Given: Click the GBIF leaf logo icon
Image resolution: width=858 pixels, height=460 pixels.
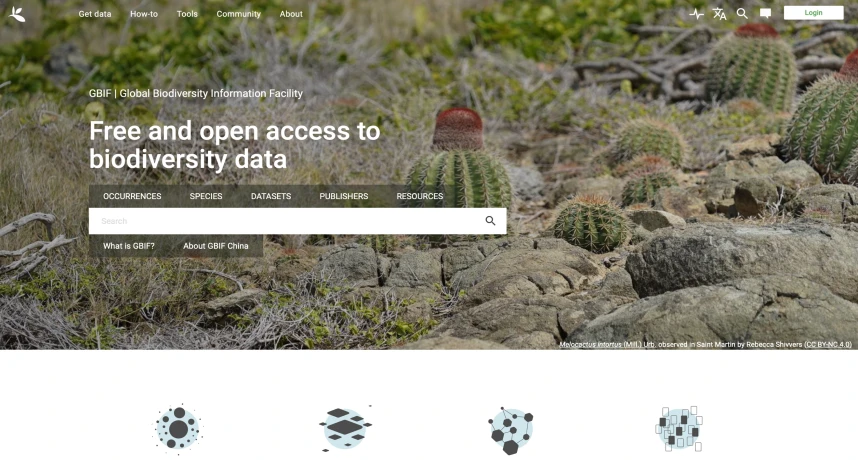Looking at the screenshot, I should tap(17, 14).
